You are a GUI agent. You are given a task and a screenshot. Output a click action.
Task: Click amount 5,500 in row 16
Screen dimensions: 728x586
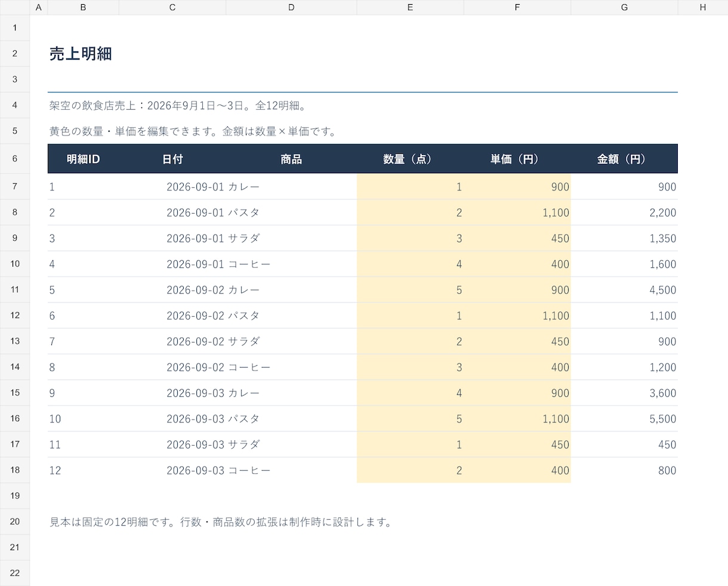[624, 419]
